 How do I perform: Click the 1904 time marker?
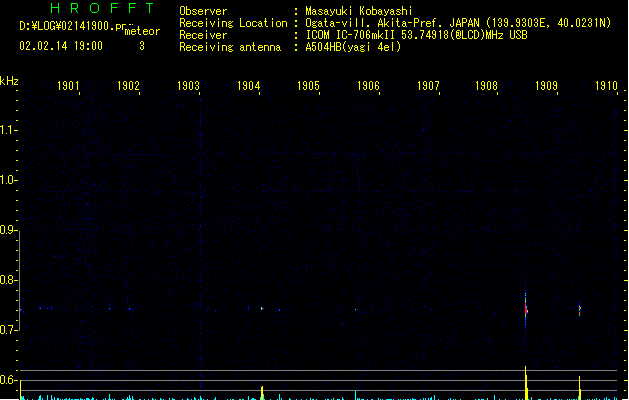(x=248, y=86)
